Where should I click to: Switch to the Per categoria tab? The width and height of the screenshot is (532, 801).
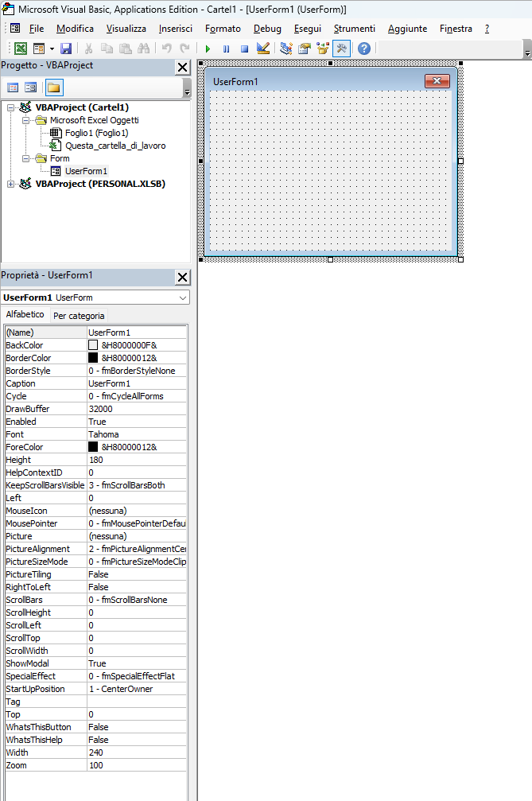[79, 316]
